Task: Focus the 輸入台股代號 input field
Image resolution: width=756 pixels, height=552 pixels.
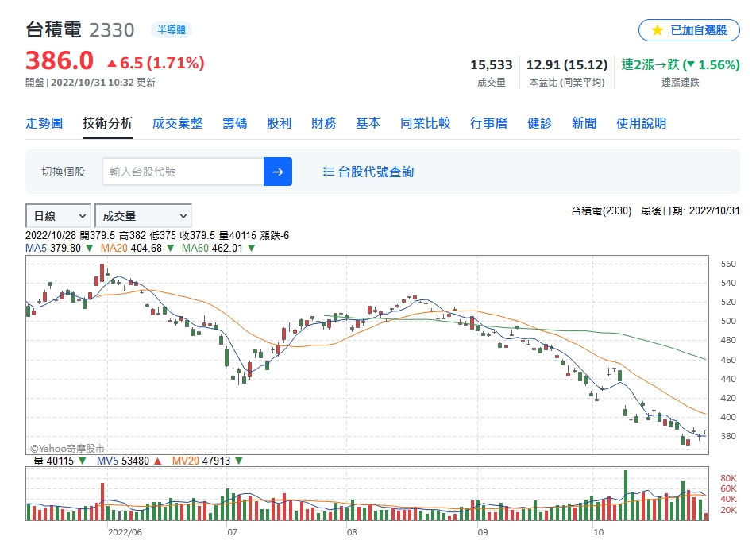Action: (183, 172)
